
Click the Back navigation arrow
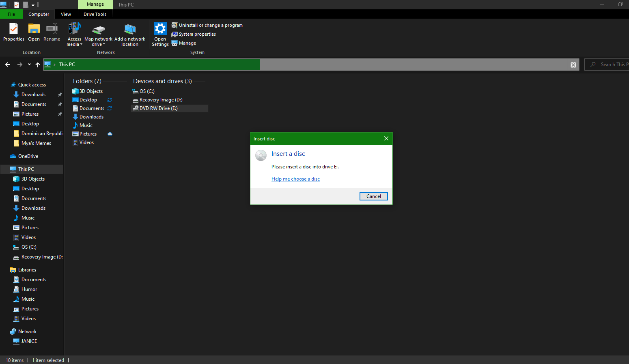8,65
